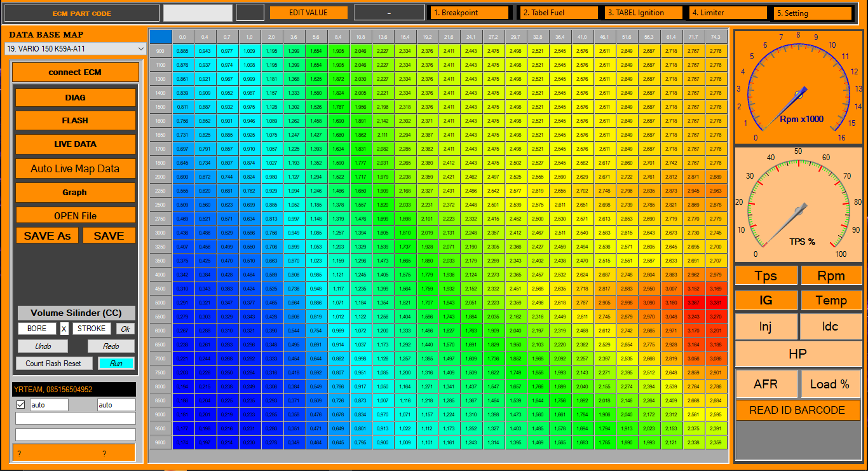Switch to the Tabel Fuel tab
This screenshot has height=471, width=868.
[558, 11]
